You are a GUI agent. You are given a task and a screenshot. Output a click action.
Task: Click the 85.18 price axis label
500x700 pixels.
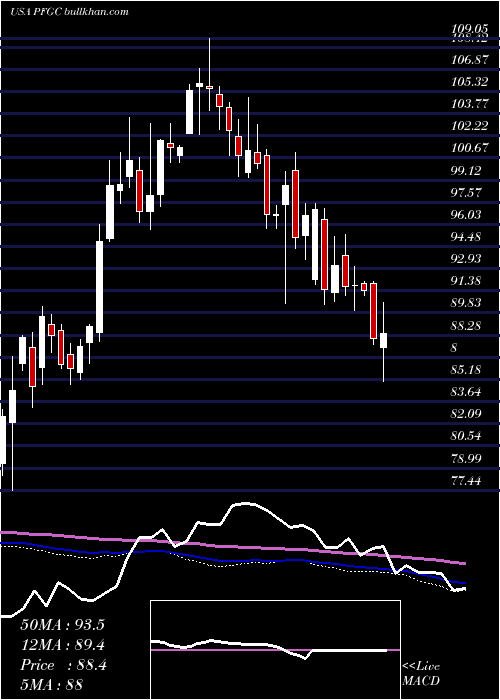click(467, 370)
